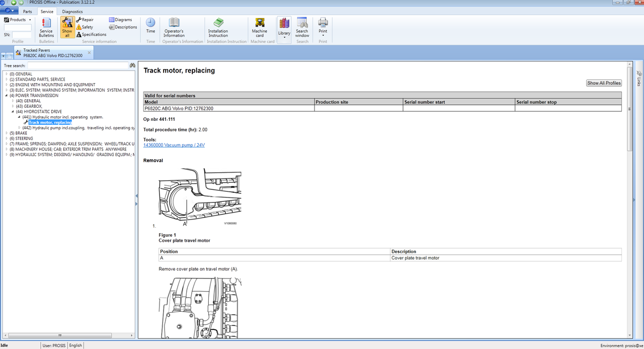
Task: Click the Serial number start column header
Action: pyautogui.click(x=459, y=102)
